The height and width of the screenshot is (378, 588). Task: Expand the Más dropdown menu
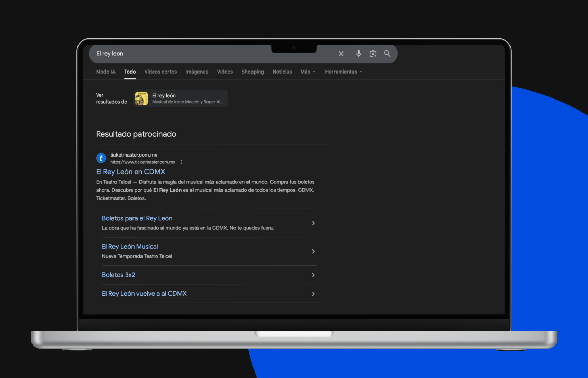click(x=307, y=72)
